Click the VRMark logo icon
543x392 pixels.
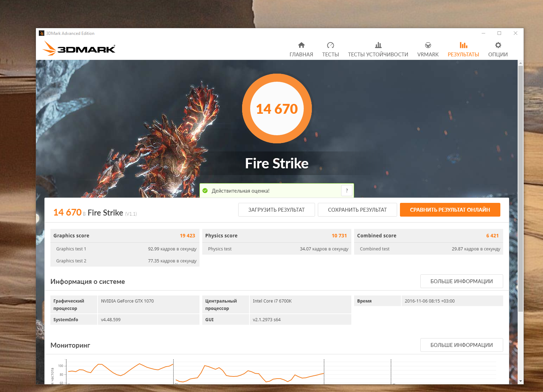[x=428, y=45]
